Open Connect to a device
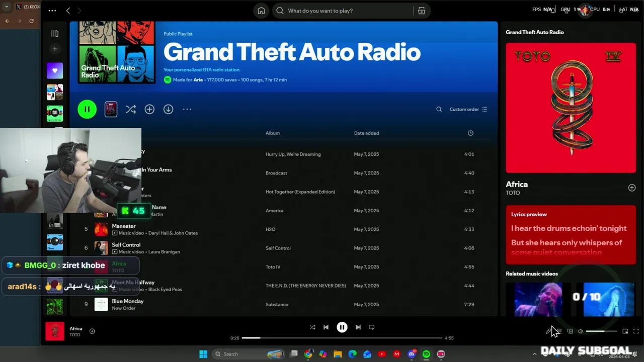This screenshot has height=362, width=644. point(570,331)
